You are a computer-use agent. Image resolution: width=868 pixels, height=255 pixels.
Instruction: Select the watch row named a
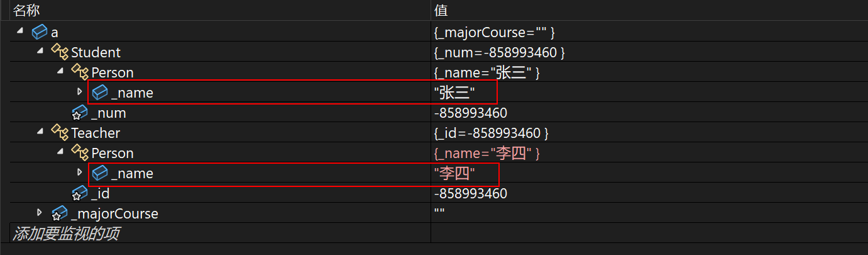tap(55, 32)
